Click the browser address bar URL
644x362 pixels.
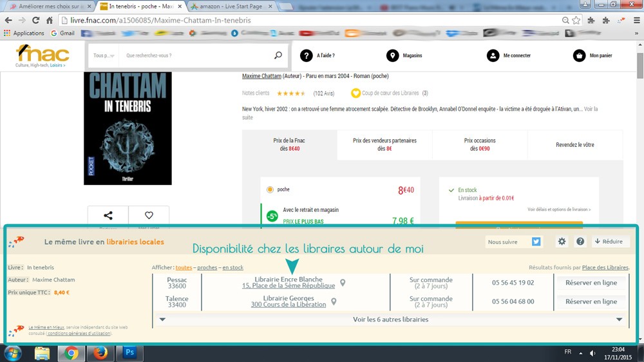[160, 20]
